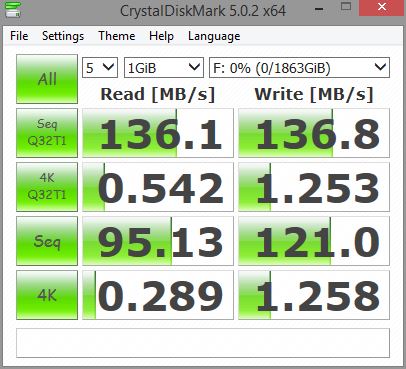
Task: Click the CrystalDiskMark app icon in title bar
Action: (13, 10)
